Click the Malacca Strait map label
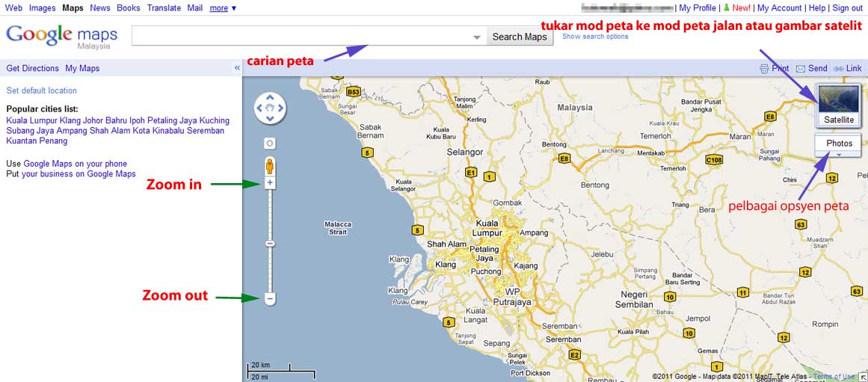Viewport: 868px width, 382px height. [x=337, y=228]
